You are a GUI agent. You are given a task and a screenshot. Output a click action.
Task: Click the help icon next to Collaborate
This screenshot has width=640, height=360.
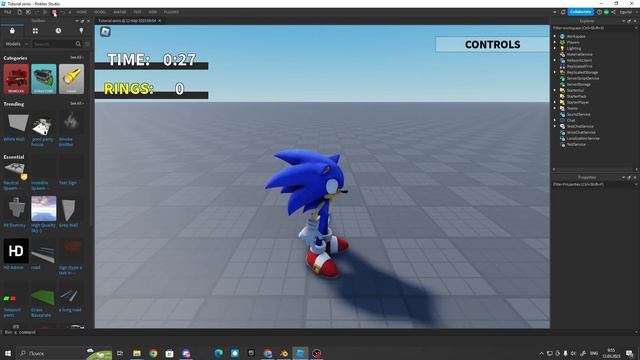[x=599, y=12]
